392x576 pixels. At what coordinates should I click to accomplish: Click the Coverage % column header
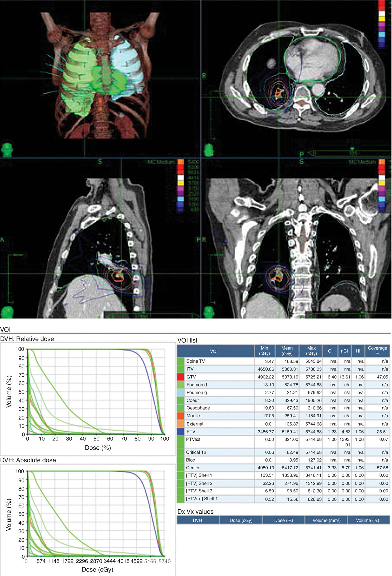[x=377, y=351]
